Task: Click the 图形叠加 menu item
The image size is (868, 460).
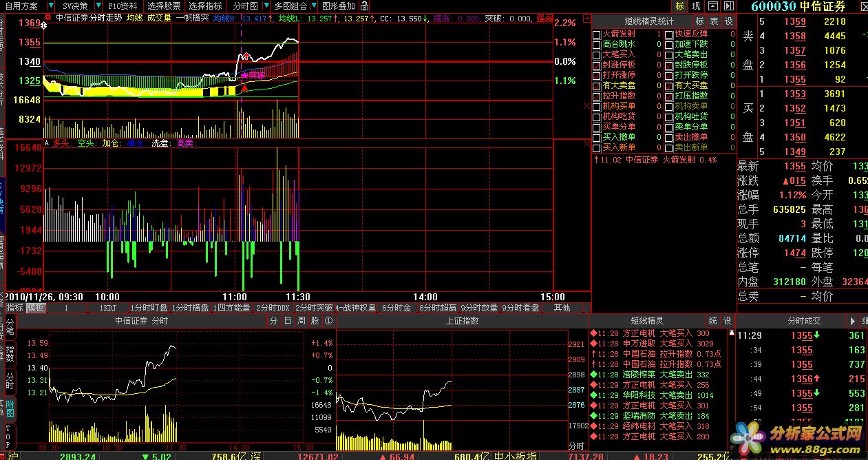Action: coord(339,6)
